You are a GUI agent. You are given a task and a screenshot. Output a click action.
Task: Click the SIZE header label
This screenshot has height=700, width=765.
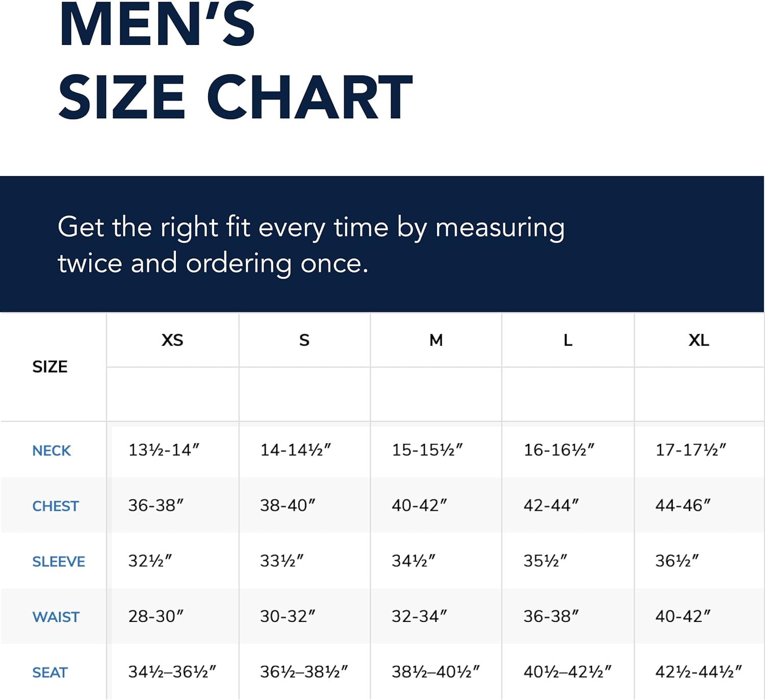(x=50, y=367)
